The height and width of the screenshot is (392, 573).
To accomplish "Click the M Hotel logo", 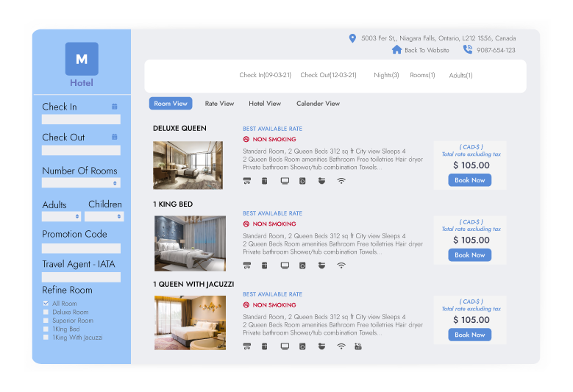I will 82,60.
